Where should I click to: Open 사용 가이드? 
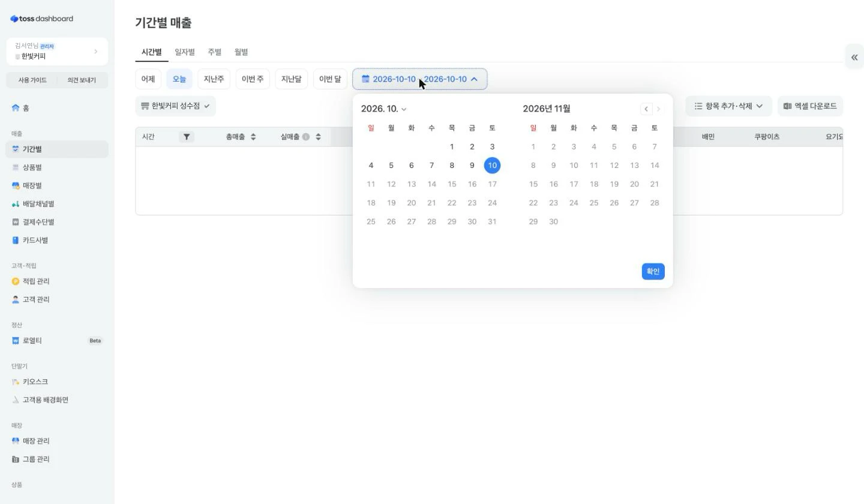coord(32,80)
